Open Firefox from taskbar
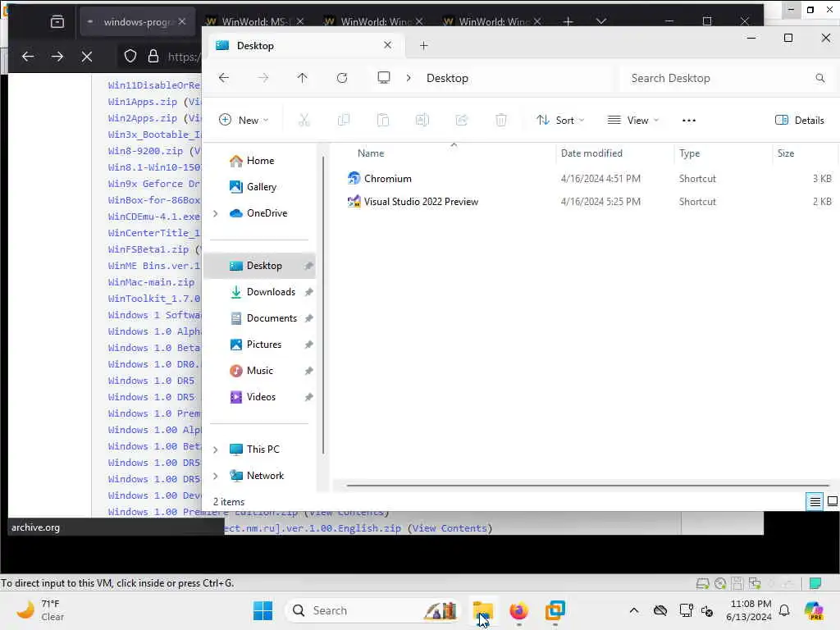The height and width of the screenshot is (630, 840). click(518, 610)
